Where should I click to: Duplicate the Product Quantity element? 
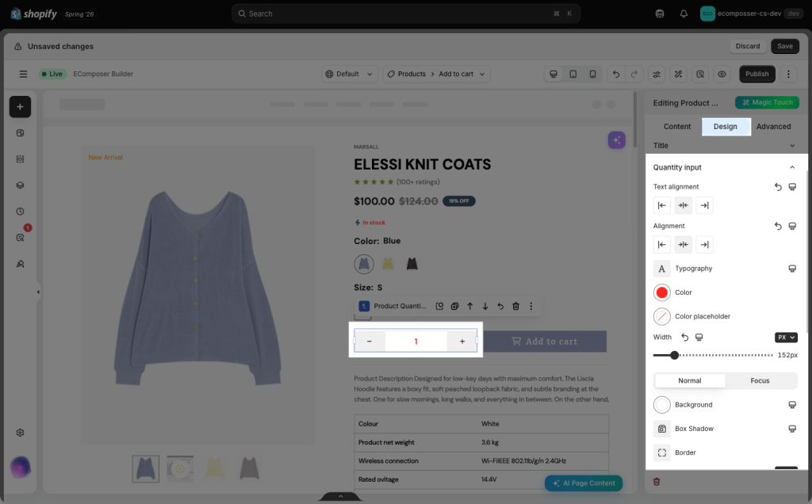(454, 307)
